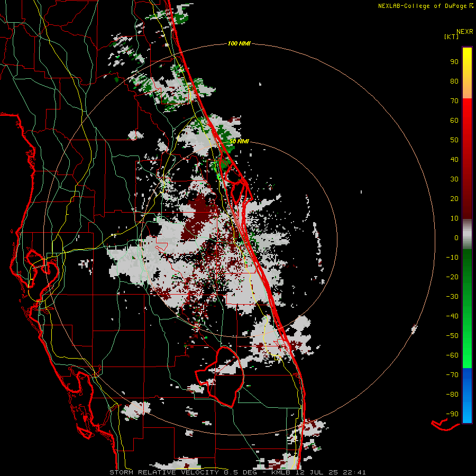Click the positive 60 scale value

[454, 120]
